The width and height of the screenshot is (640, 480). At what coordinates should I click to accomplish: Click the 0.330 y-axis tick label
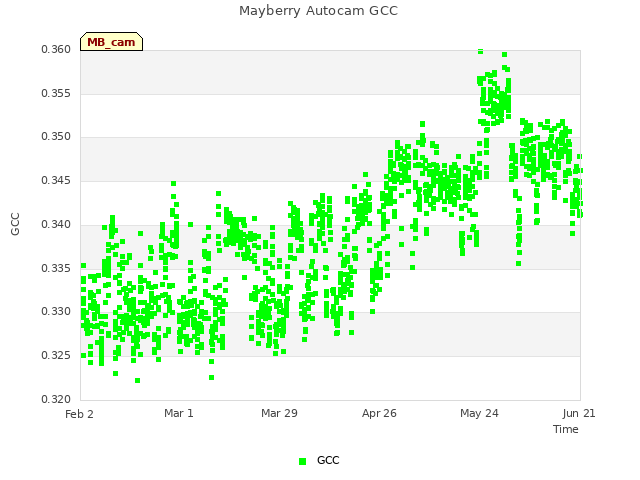click(56, 312)
